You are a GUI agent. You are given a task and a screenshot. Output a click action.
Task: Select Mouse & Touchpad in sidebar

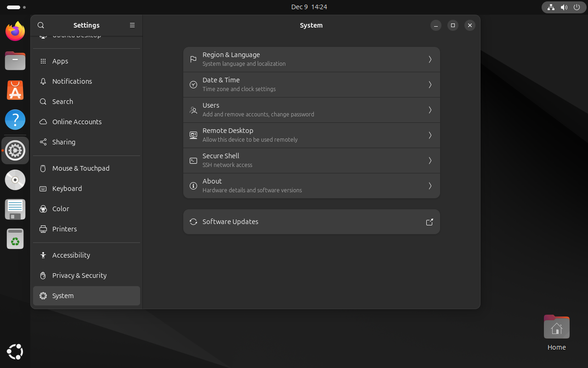(86, 168)
